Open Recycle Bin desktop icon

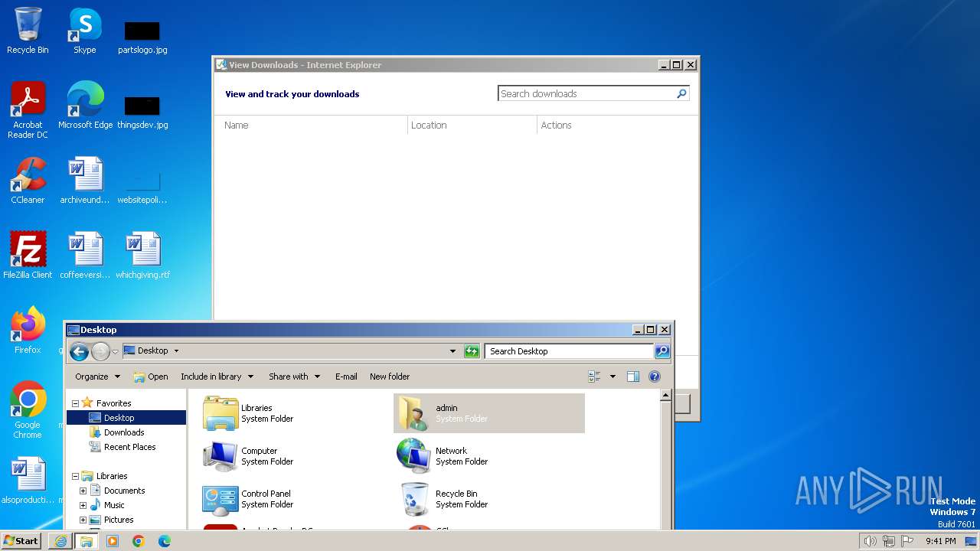(x=28, y=31)
